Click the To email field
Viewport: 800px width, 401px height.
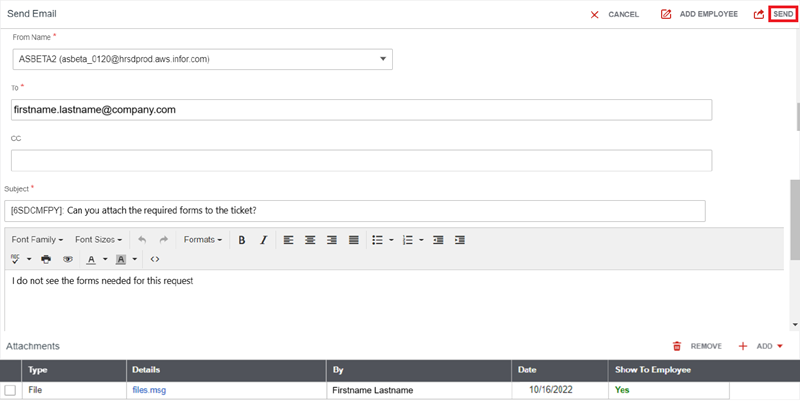[361, 110]
